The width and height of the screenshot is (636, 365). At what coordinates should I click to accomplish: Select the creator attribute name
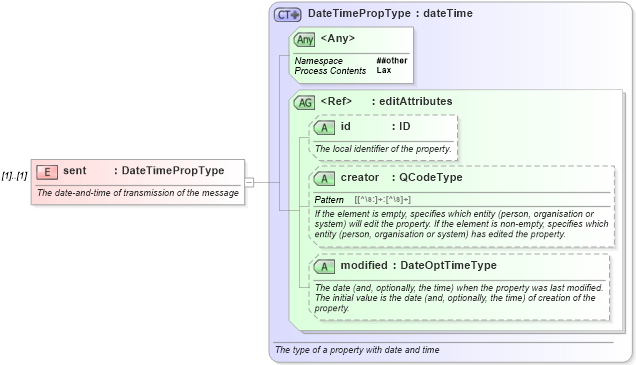pyautogui.click(x=360, y=177)
